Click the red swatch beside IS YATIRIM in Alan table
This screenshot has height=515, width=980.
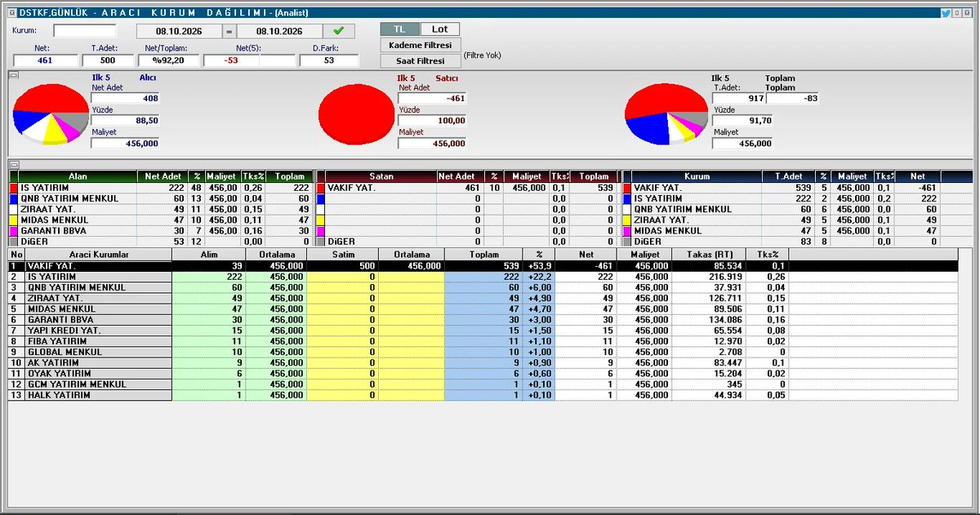click(13, 188)
